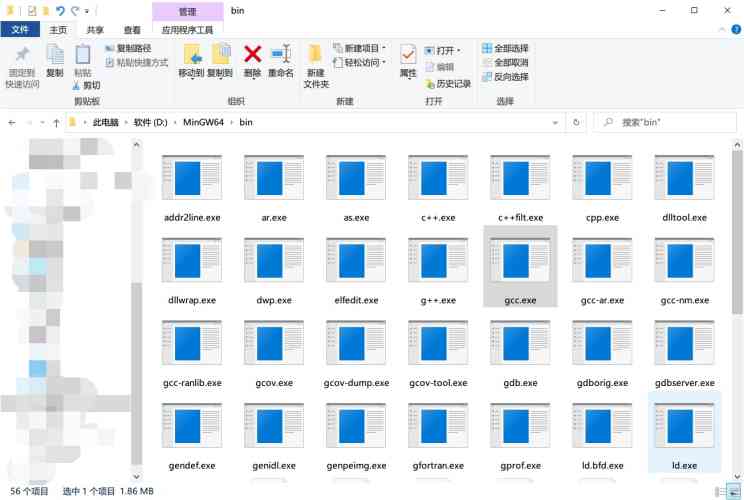Click the undo icon in title bar
This screenshot has height=500, width=744.
tap(60, 10)
